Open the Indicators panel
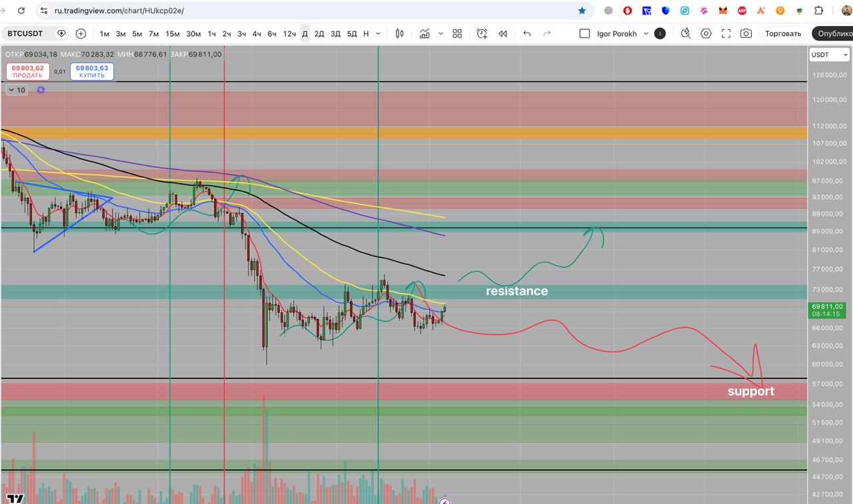Viewport: 853px width, 504px height. coord(425,33)
